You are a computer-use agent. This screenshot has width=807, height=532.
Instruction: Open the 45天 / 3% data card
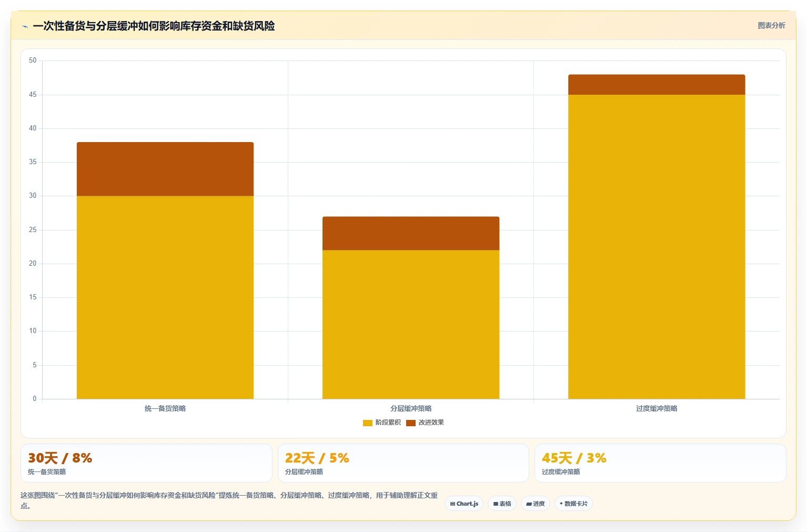coord(660,463)
